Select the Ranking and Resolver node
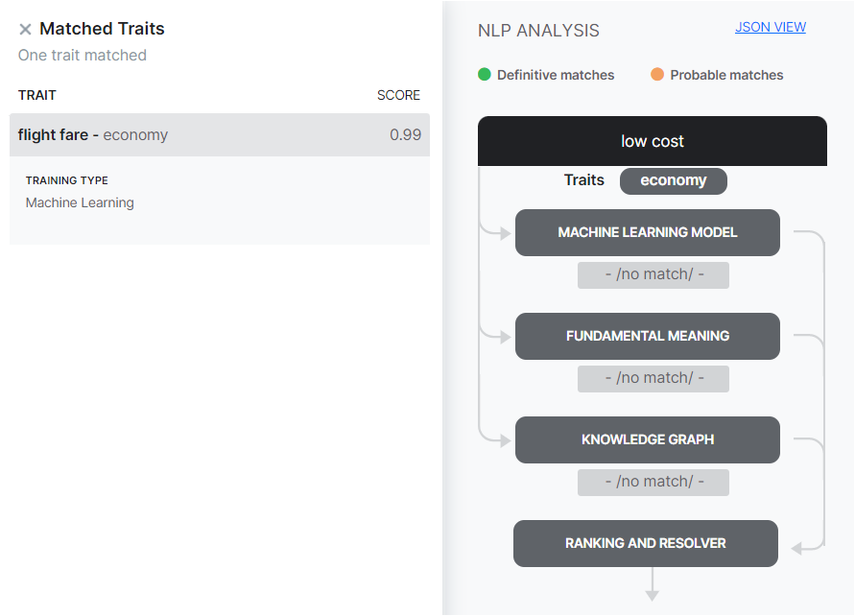Viewport: 855px width, 616px height. [x=645, y=543]
